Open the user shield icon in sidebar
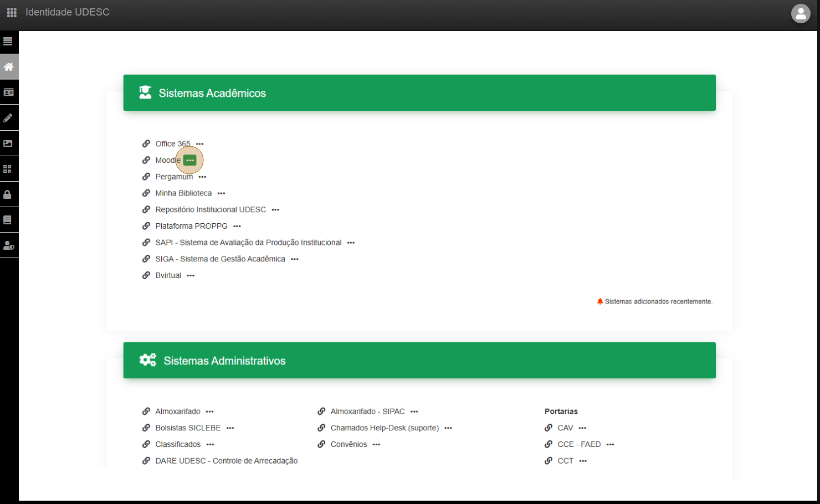Image resolution: width=820 pixels, height=504 pixels. pyautogui.click(x=8, y=245)
